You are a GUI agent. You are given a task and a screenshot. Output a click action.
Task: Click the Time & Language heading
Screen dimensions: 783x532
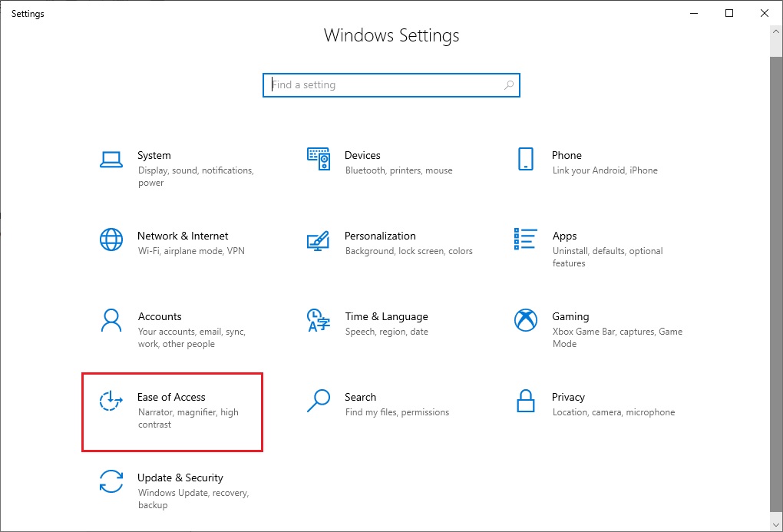[386, 316]
